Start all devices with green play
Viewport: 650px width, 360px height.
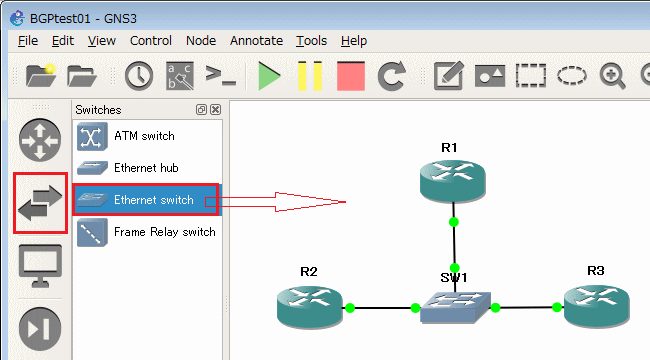[269, 76]
